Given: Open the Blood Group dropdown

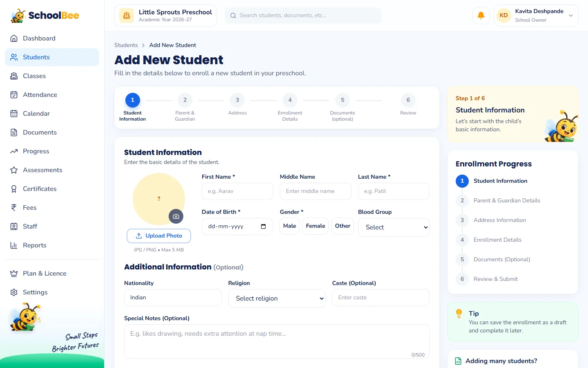Looking at the screenshot, I should [394, 227].
